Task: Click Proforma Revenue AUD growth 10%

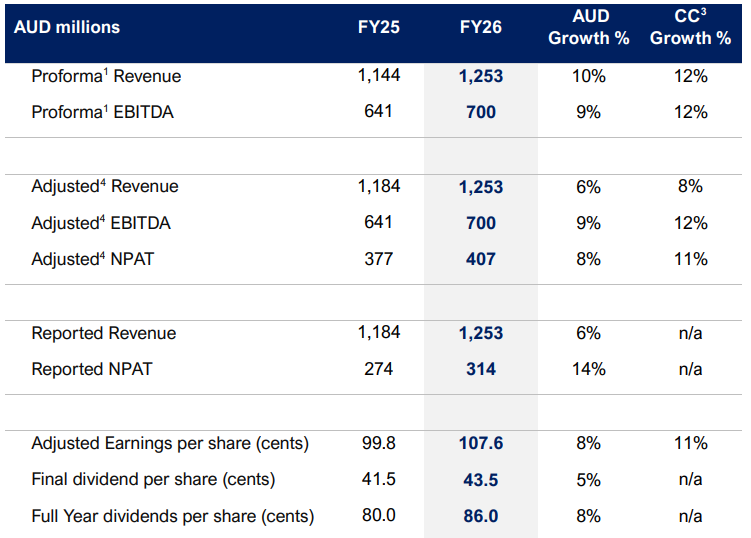Action: pyautogui.click(x=589, y=76)
